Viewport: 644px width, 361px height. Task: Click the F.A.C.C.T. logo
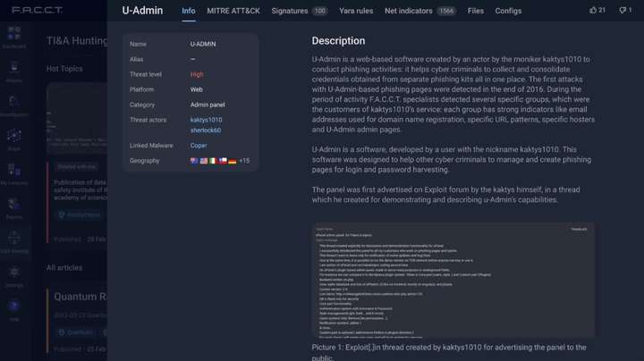37,10
